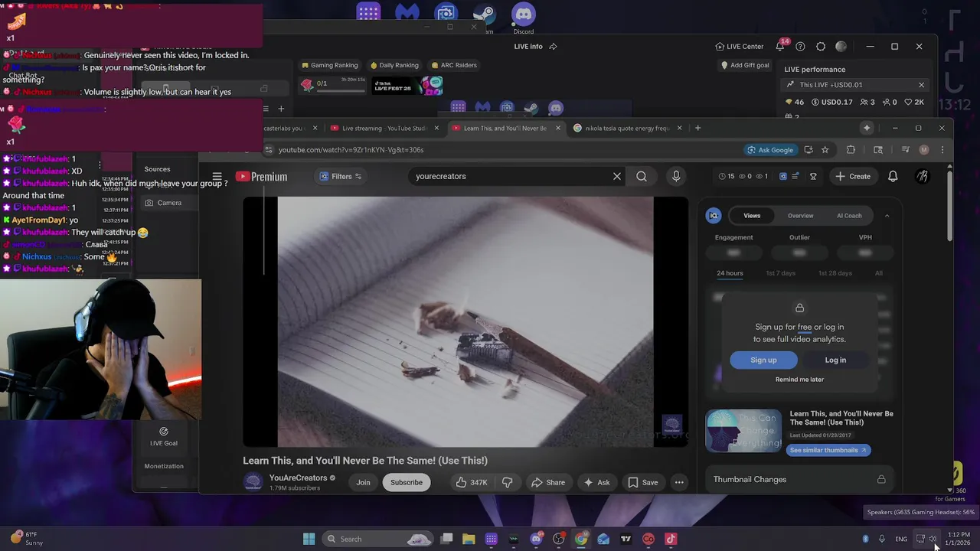
Task: Save video to a playlist
Action: pos(642,482)
